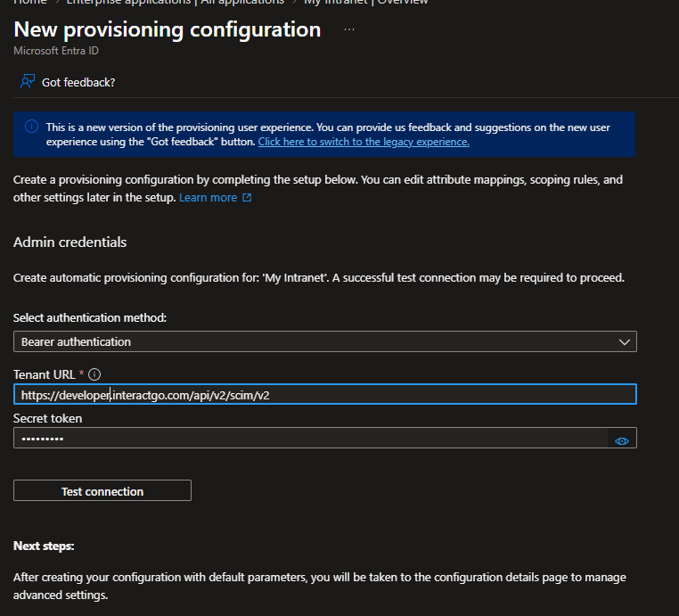The height and width of the screenshot is (616, 679).
Task: Click the external link icon after Learn more
Action: click(x=247, y=198)
